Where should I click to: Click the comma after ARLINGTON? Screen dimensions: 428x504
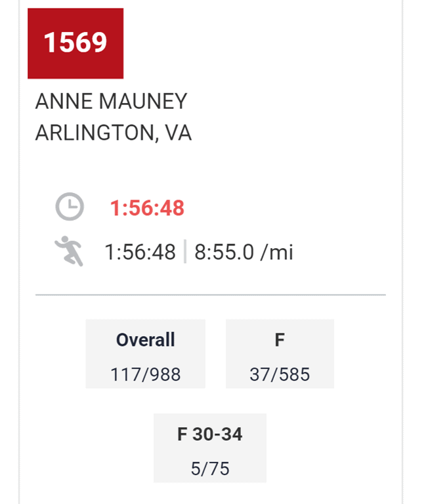[157, 139]
